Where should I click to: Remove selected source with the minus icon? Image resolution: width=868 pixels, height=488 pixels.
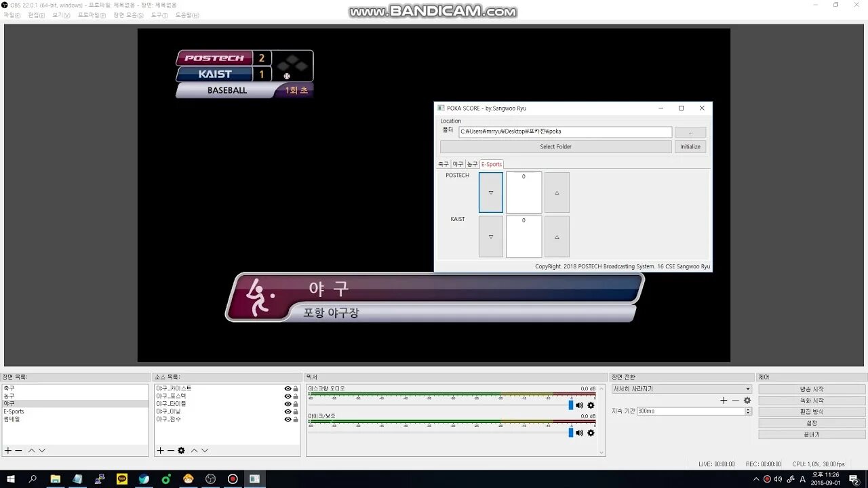click(x=171, y=451)
